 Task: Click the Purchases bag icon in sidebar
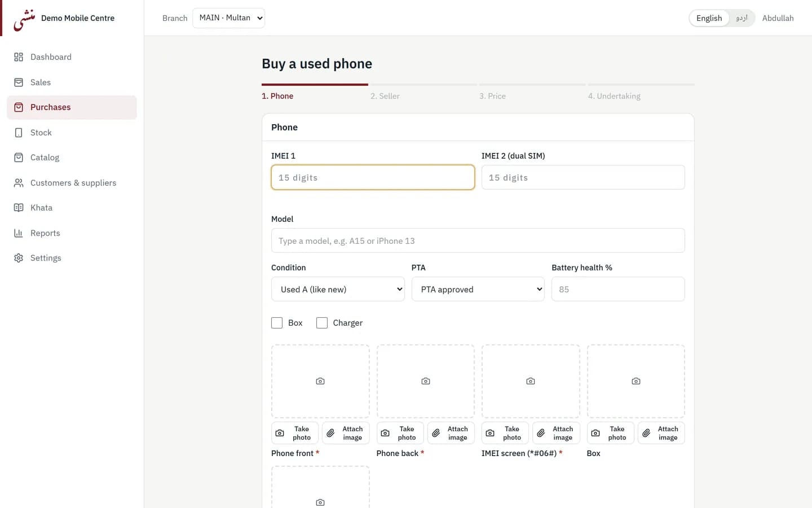point(19,107)
